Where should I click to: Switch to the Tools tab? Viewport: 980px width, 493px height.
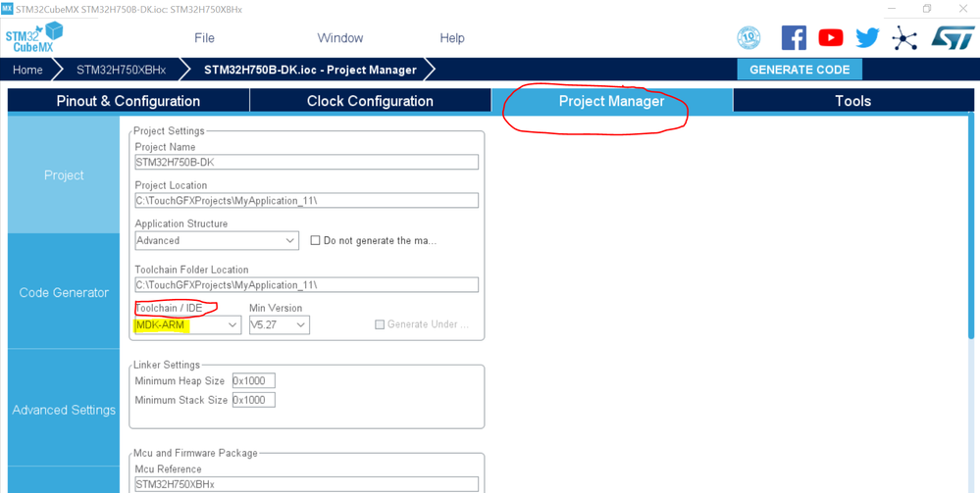tap(853, 101)
